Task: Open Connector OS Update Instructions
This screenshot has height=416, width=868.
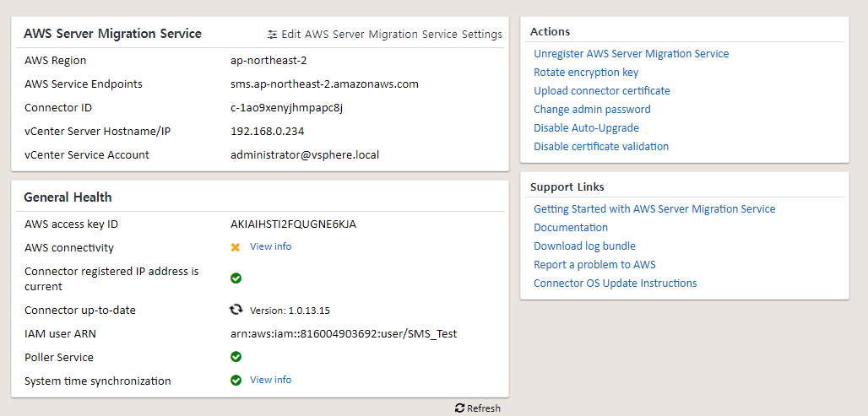Action: (615, 284)
